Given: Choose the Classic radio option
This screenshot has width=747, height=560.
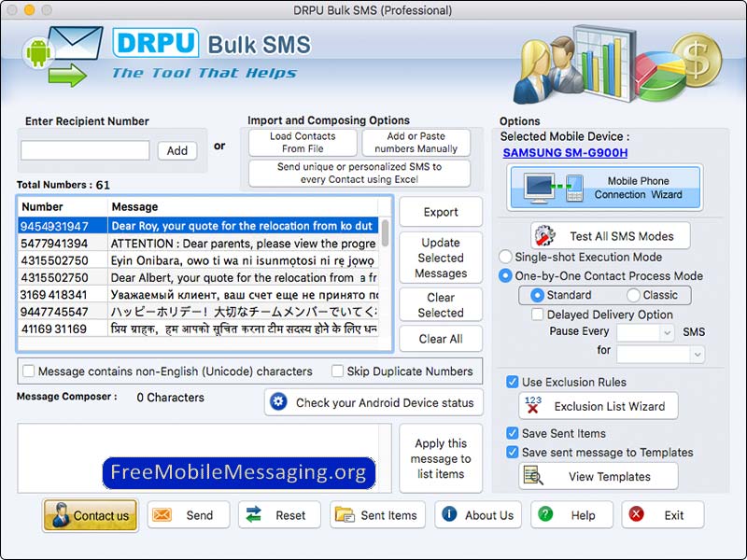Looking at the screenshot, I should (633, 295).
